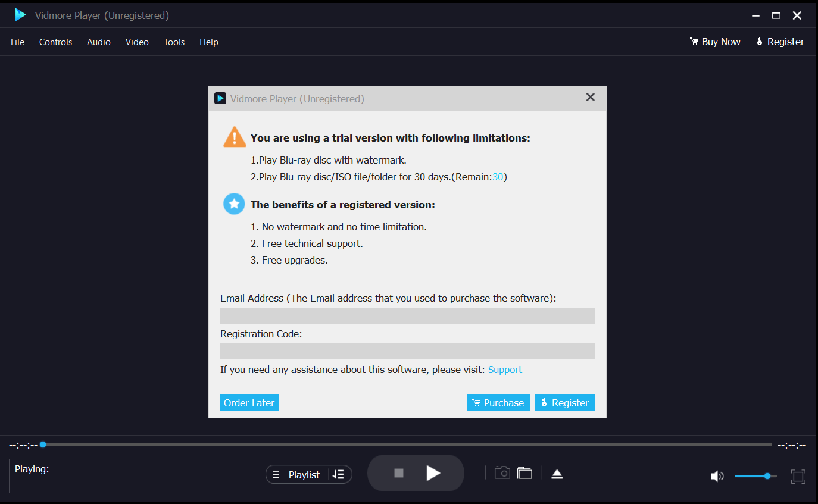Open the Playlist panel
This screenshot has height=504, width=818.
coord(297,474)
